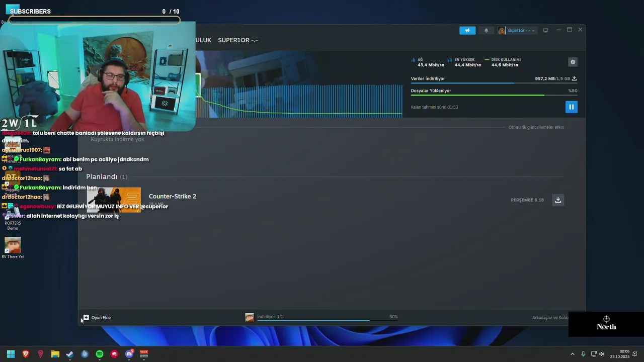Click the bottom İndiriliyor 1/1 progress bar
This screenshot has width=644, height=362.
[x=327, y=320]
